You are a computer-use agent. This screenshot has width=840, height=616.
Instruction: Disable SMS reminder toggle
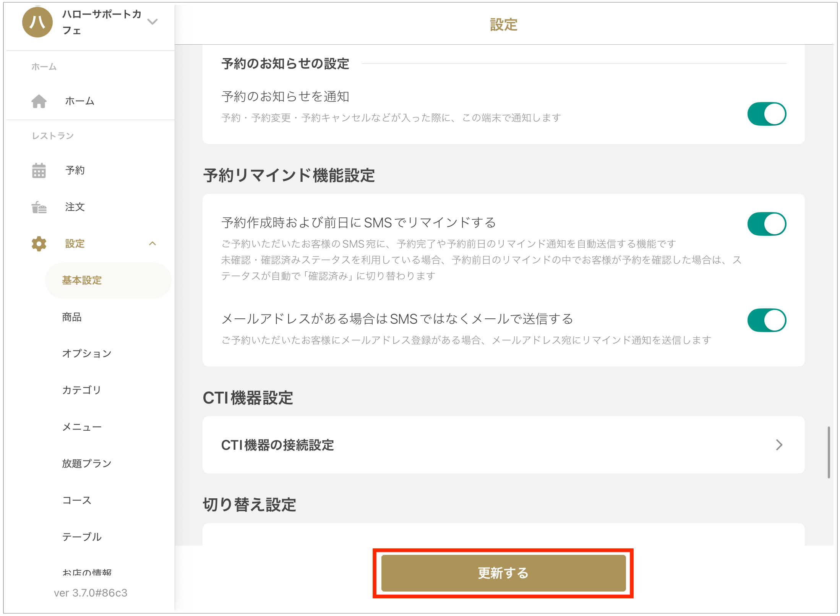pyautogui.click(x=766, y=224)
